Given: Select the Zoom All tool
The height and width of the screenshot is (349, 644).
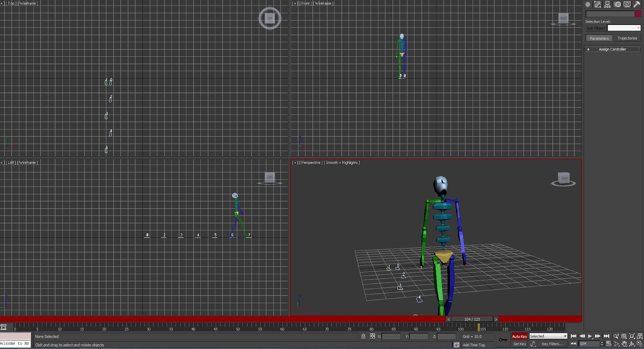Looking at the screenshot, I should coord(624,336).
